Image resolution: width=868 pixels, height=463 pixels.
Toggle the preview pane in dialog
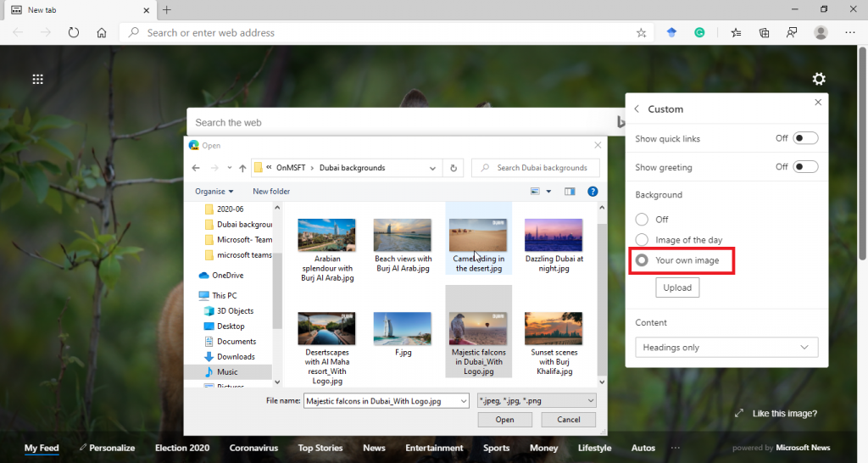(570, 192)
